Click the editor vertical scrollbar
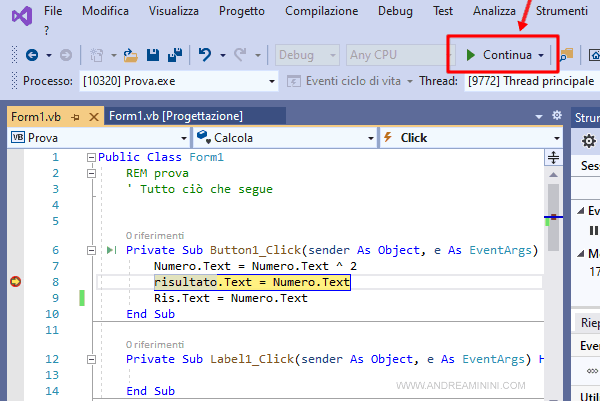This screenshot has width=600, height=401. coord(553,280)
